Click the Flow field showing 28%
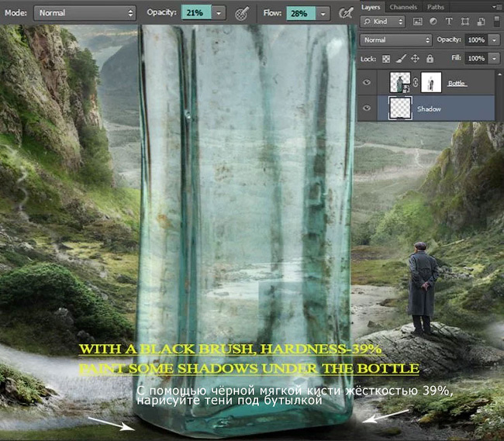This screenshot has width=504, height=441. (301, 13)
